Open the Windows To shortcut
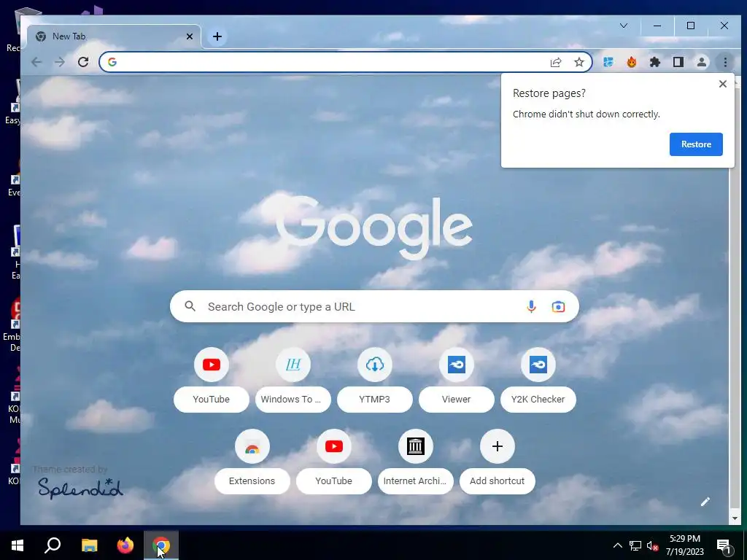This screenshot has width=747, height=560. pyautogui.click(x=293, y=381)
